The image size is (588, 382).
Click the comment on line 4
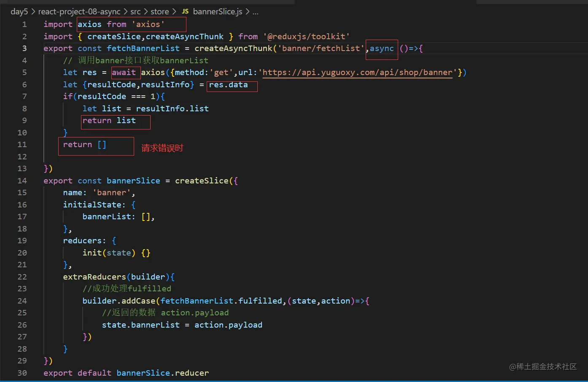136,60
